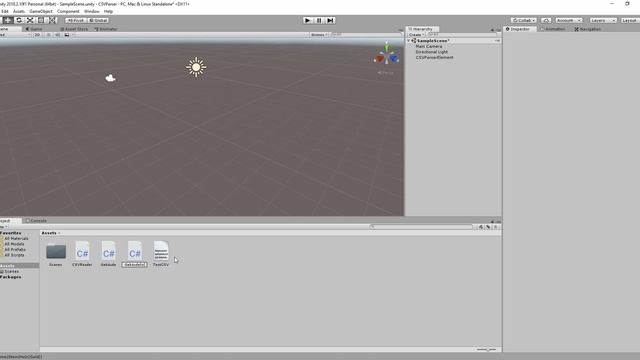Image resolution: width=640 pixels, height=360 pixels.
Task: Click the Assets breadcrumb label
Action: (49, 233)
